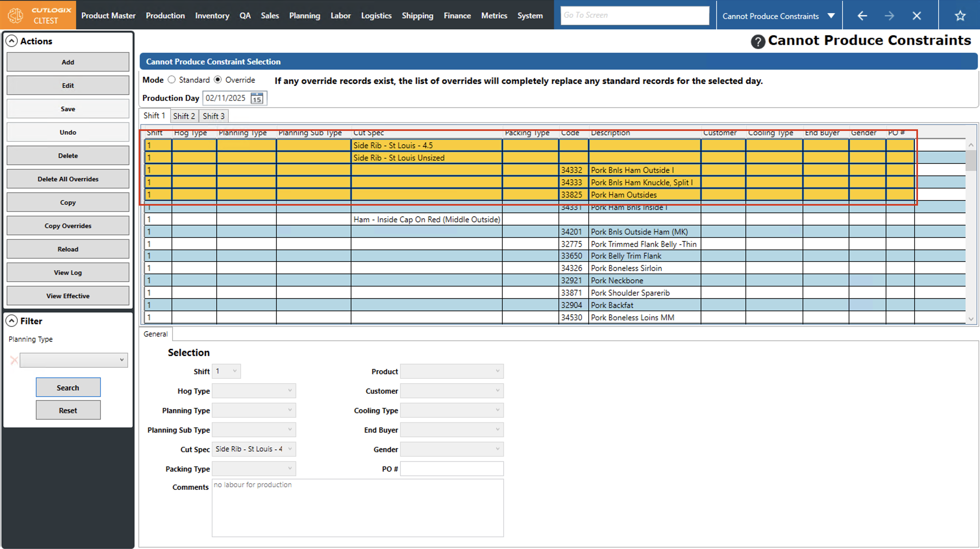
Task: Switch to the Shift 2 tab
Action: (x=184, y=116)
